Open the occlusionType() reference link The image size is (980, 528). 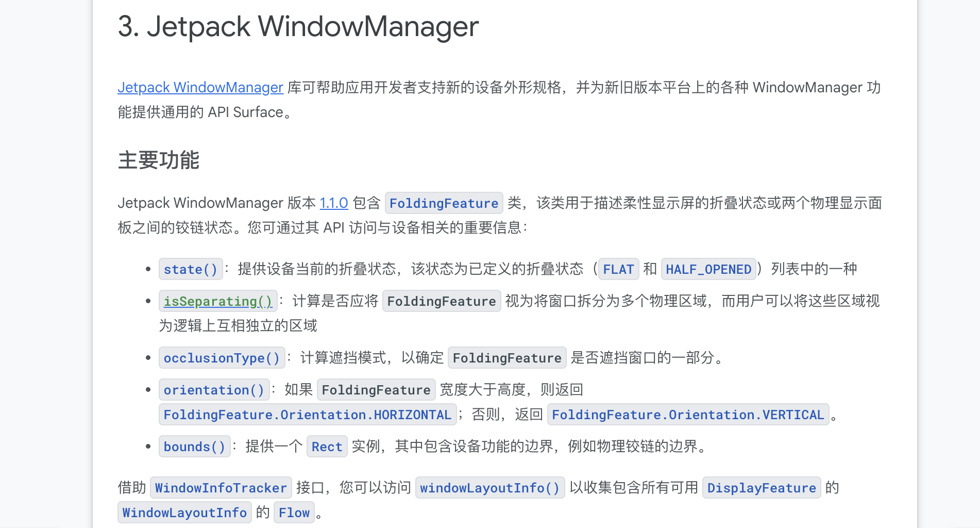(x=222, y=358)
